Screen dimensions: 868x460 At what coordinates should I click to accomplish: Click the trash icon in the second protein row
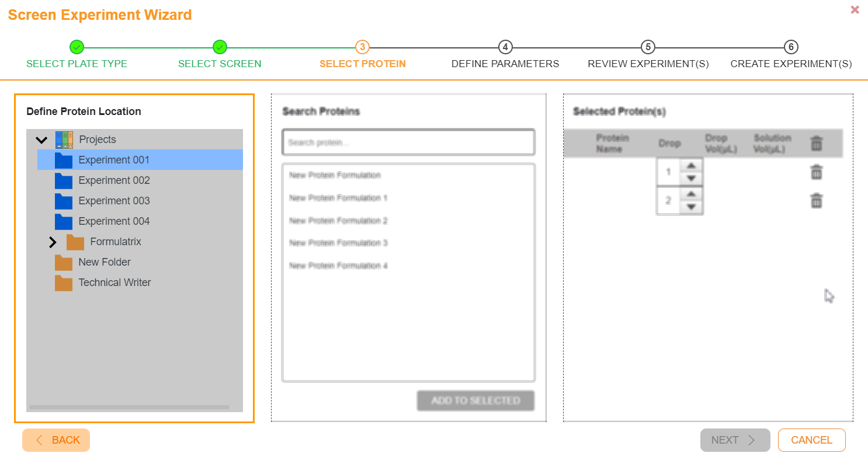pos(816,201)
